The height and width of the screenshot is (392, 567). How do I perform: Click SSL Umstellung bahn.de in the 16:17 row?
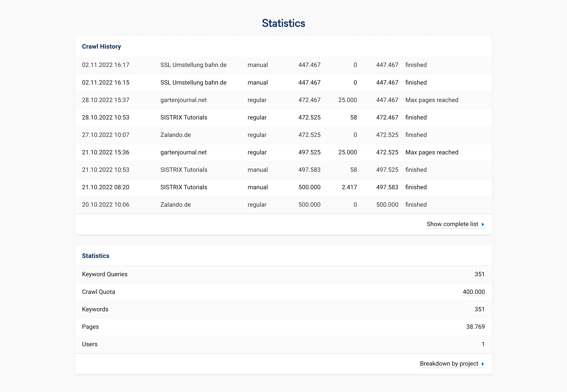193,65
